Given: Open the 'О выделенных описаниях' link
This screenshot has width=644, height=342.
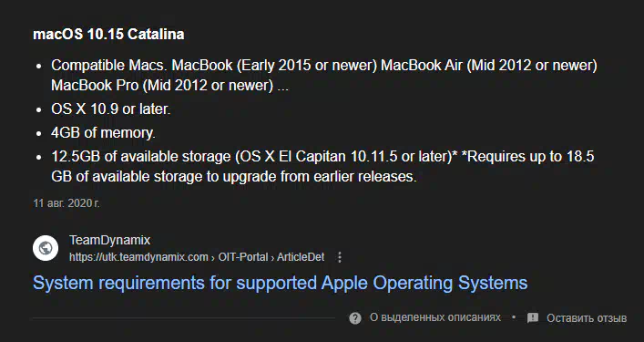Looking at the screenshot, I should [434, 317].
